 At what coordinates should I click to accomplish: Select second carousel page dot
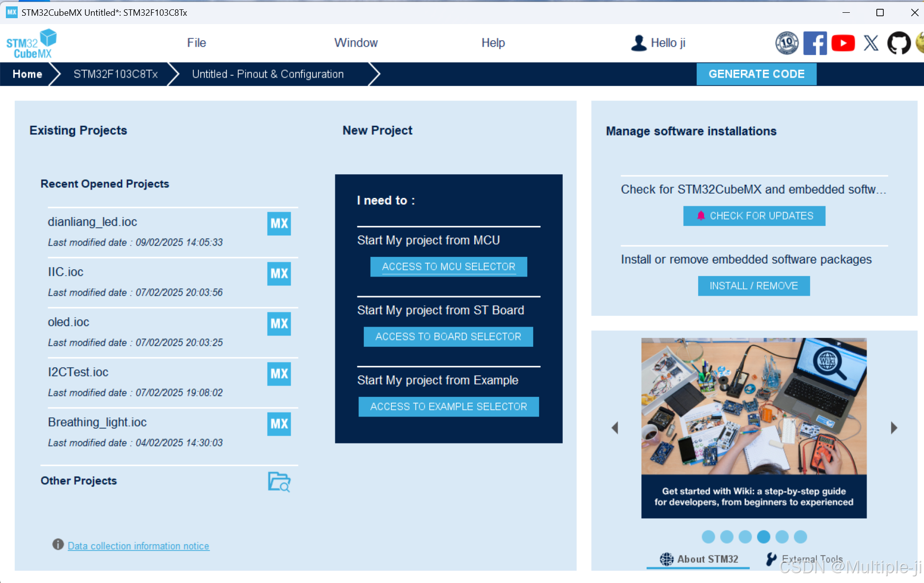tap(727, 537)
